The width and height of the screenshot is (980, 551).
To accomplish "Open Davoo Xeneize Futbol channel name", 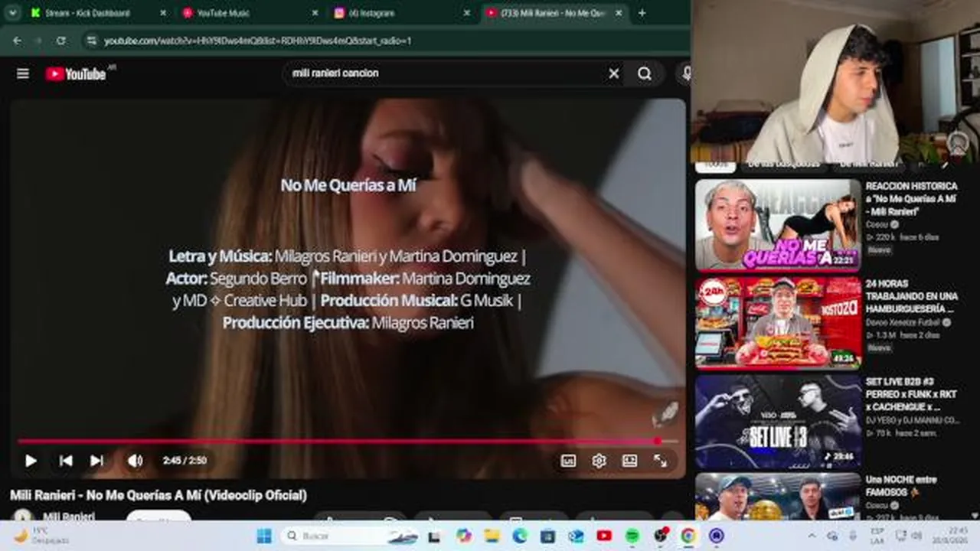I will (903, 323).
